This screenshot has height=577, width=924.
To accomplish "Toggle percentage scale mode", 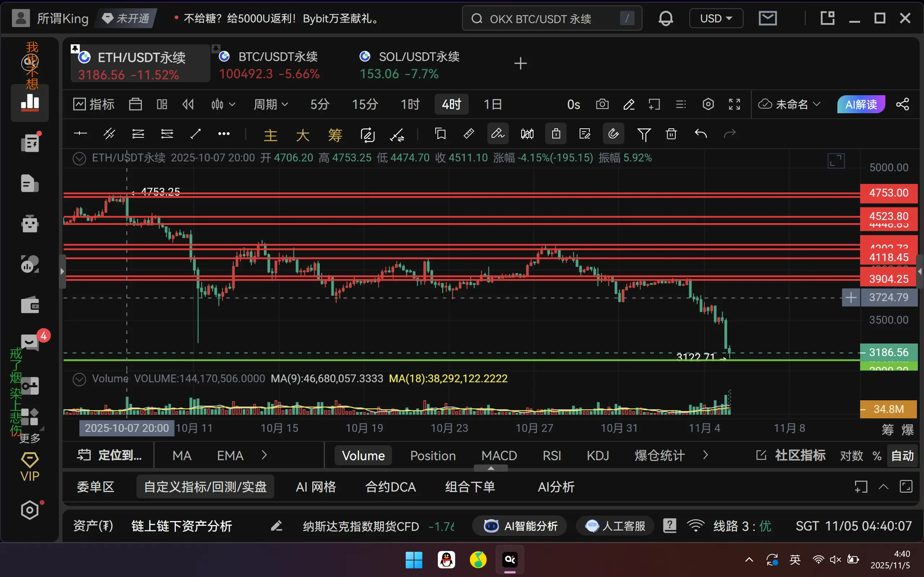I will [877, 455].
